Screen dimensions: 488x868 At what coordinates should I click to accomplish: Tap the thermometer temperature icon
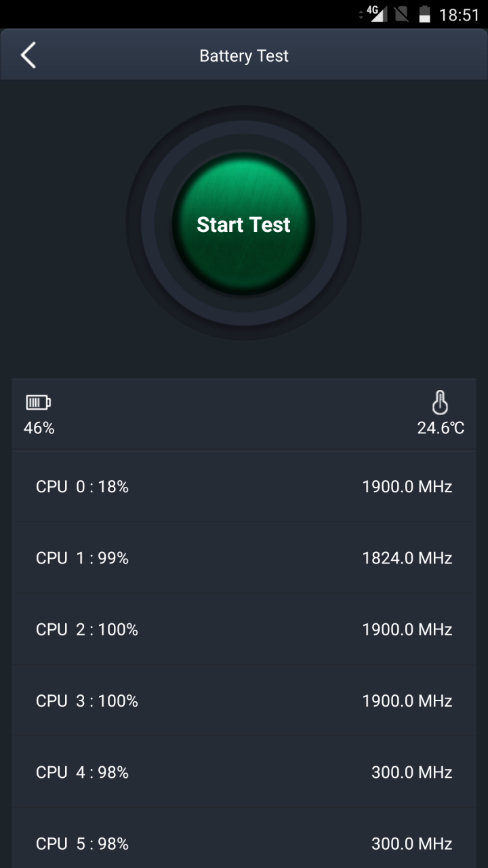pos(441,402)
